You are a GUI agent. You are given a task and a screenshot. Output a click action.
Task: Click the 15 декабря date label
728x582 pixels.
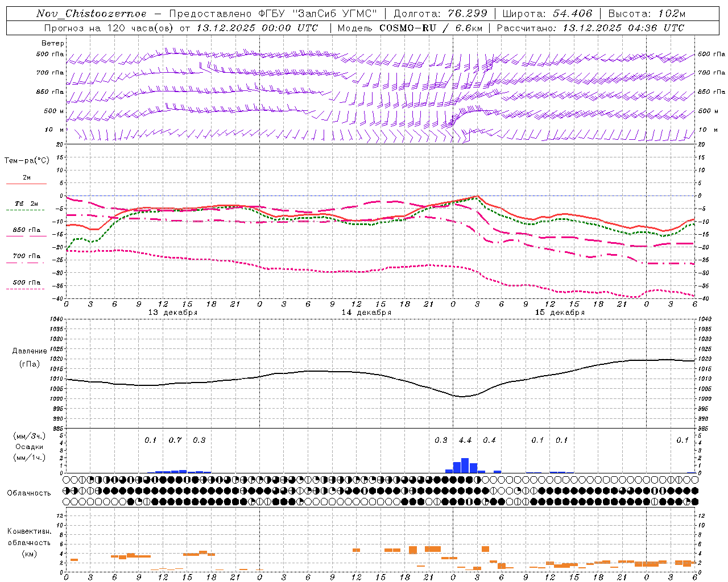coord(560,313)
